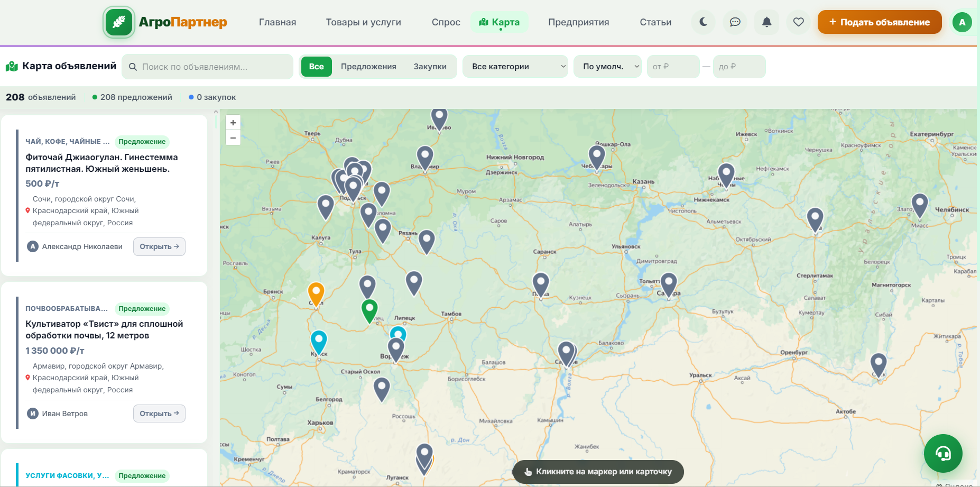
Task: Open favorites with the heart icon
Action: coord(799,22)
